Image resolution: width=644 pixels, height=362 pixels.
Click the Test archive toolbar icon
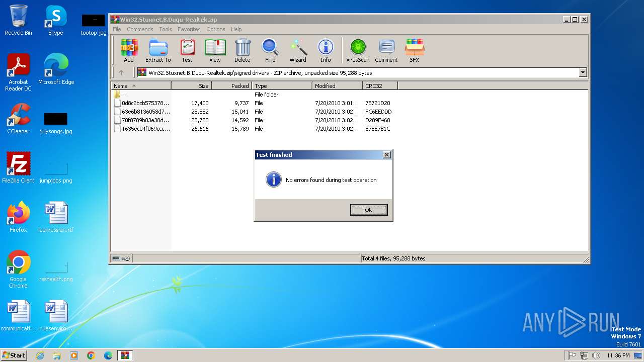pos(187,51)
